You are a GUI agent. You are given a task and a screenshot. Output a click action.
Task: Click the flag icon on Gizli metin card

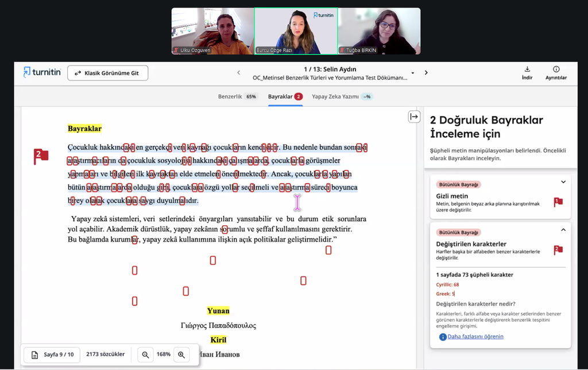pyautogui.click(x=558, y=202)
